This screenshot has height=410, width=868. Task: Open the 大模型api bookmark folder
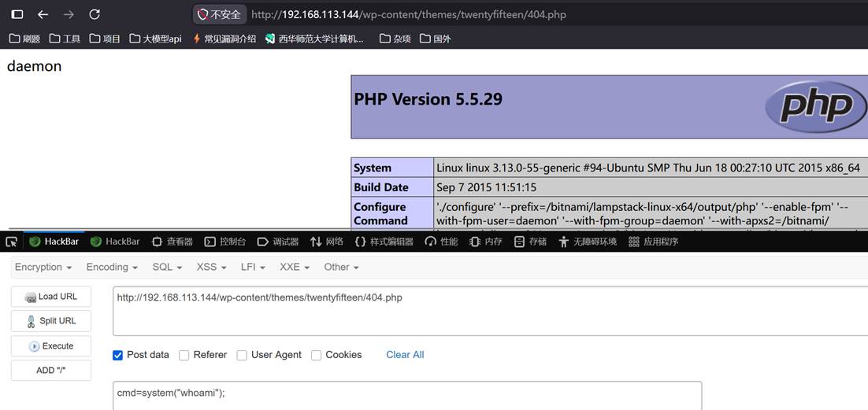click(x=155, y=39)
